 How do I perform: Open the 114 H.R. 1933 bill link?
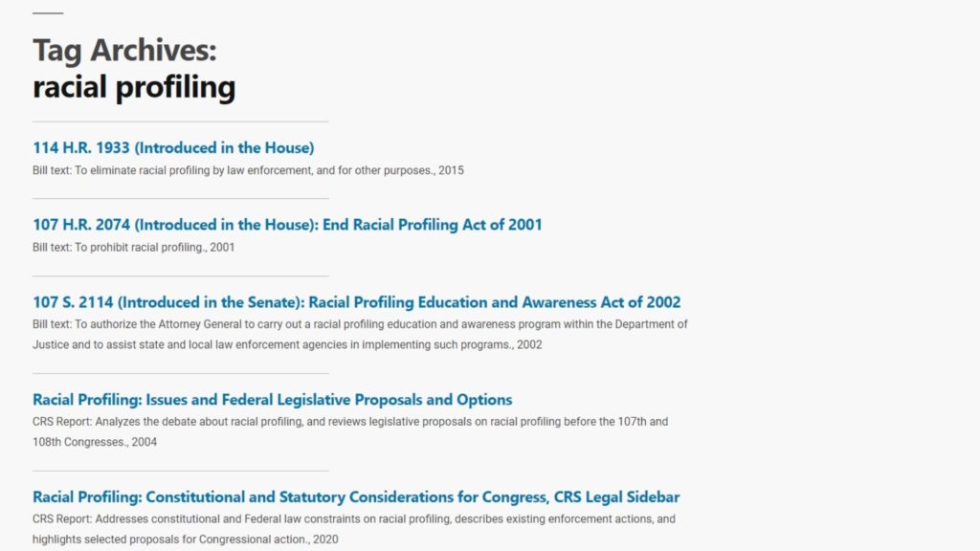173,148
